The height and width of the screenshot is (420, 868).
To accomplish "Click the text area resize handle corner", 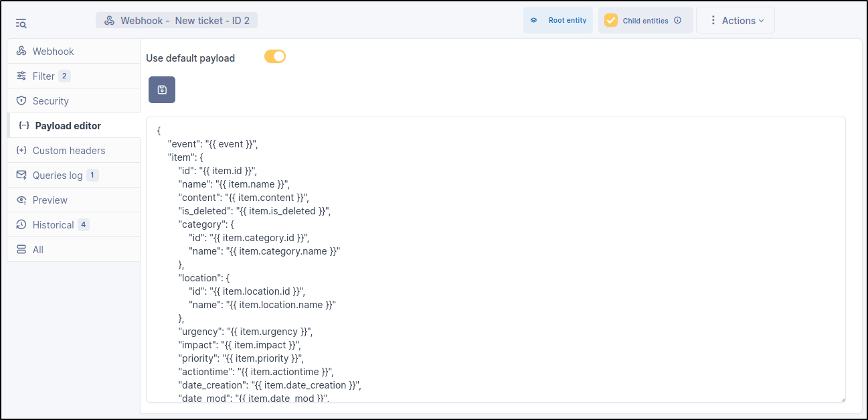I will click(x=842, y=399).
